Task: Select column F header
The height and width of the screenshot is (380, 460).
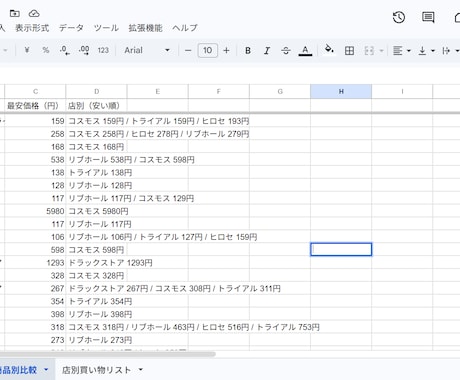Action: tap(219, 91)
